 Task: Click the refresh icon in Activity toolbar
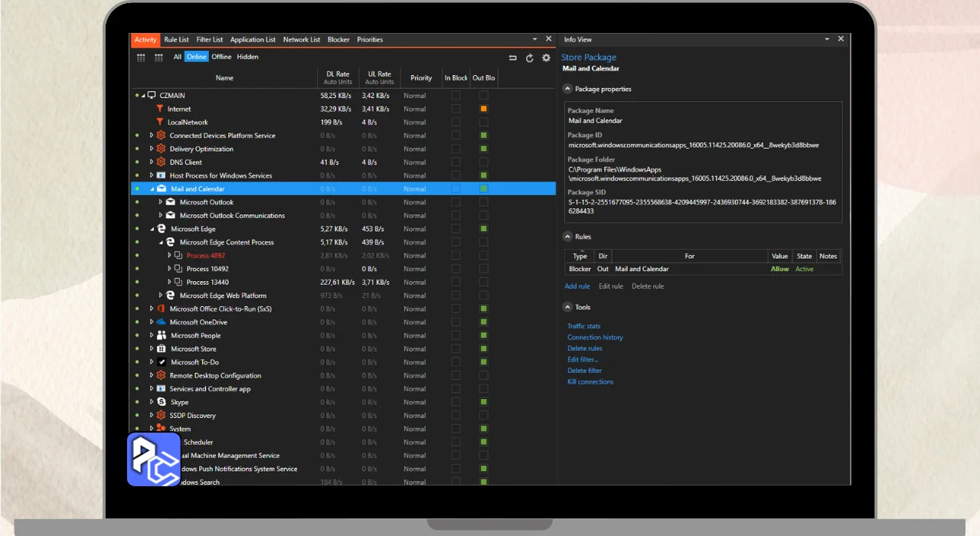529,57
